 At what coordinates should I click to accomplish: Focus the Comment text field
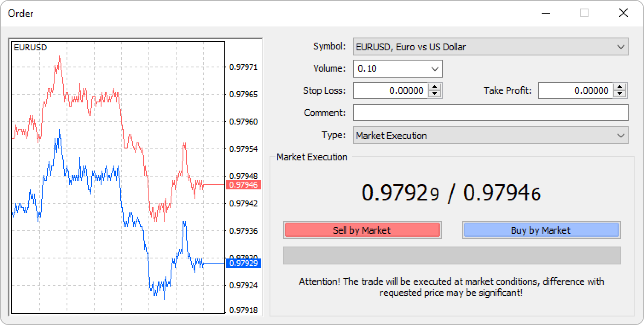(x=490, y=113)
